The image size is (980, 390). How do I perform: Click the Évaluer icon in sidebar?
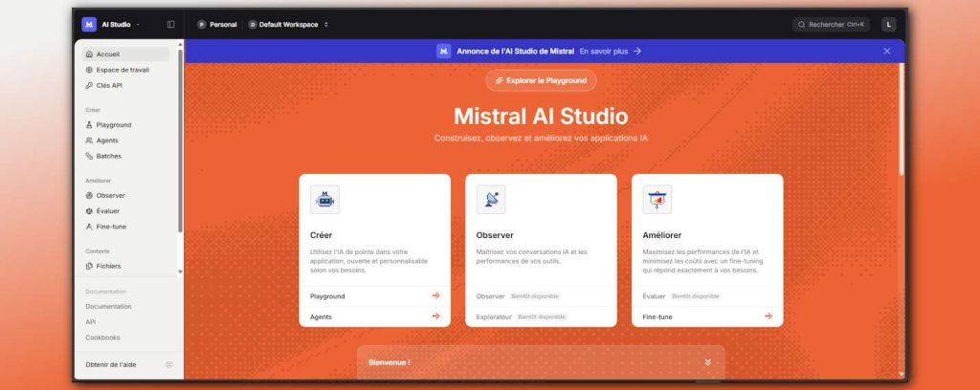[x=89, y=211]
